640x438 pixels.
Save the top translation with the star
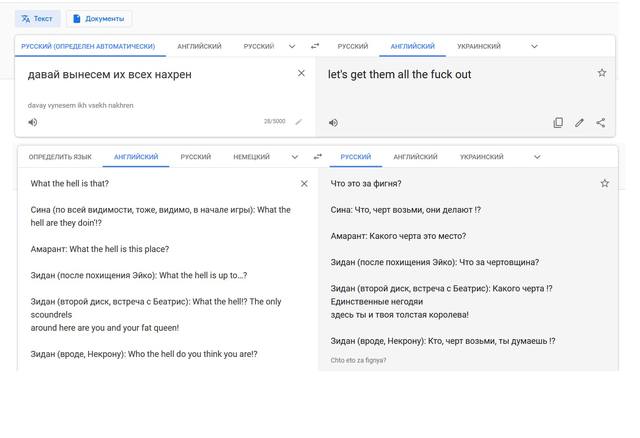pyautogui.click(x=602, y=73)
